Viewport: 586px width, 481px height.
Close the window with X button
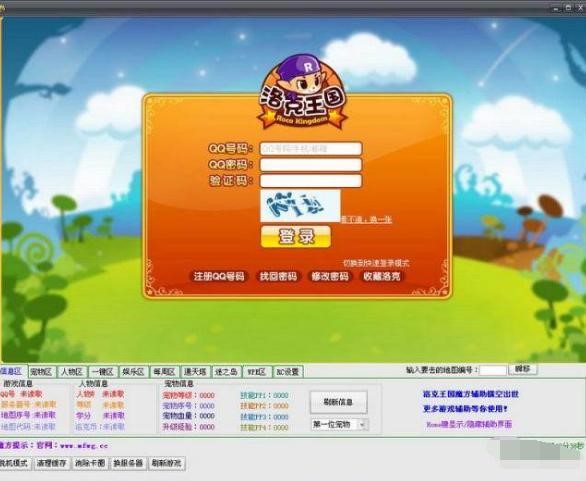[580, 7]
